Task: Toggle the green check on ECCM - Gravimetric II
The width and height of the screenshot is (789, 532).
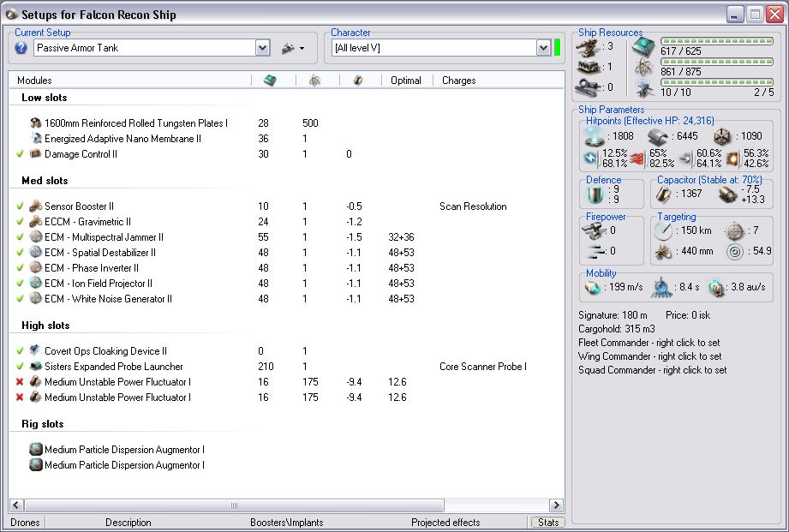Action: tap(20, 222)
